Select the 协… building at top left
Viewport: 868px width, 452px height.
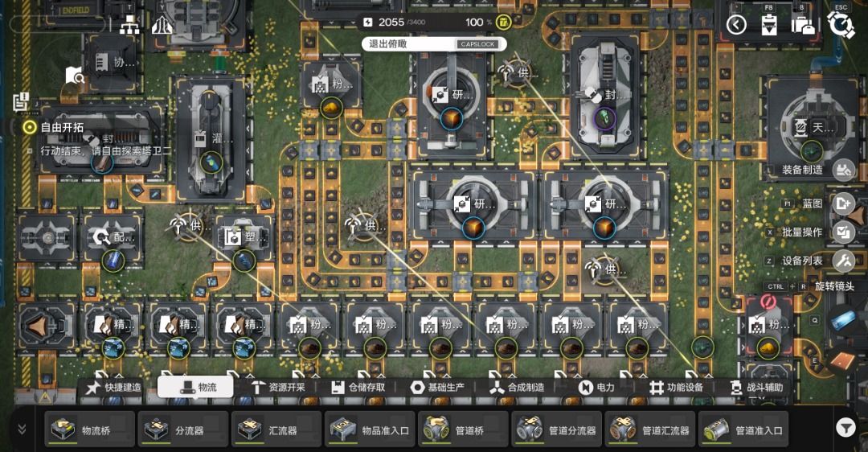[x=113, y=64]
